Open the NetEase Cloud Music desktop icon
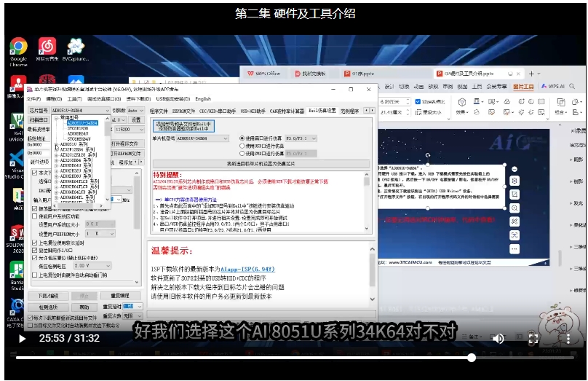The image size is (588, 381). click(x=47, y=50)
